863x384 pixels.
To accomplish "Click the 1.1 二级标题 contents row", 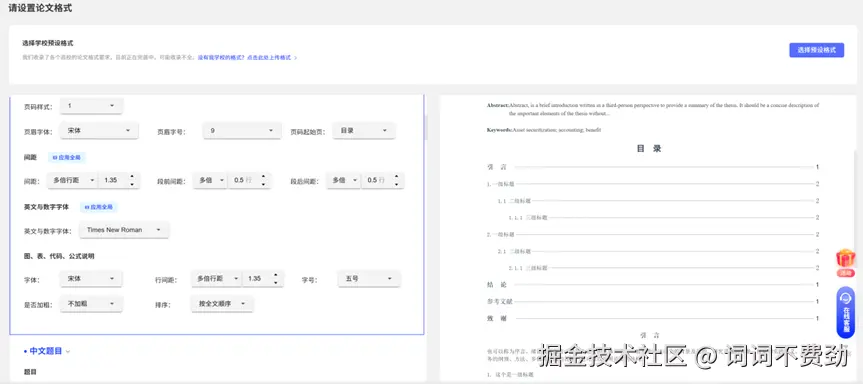I will (x=659, y=201).
